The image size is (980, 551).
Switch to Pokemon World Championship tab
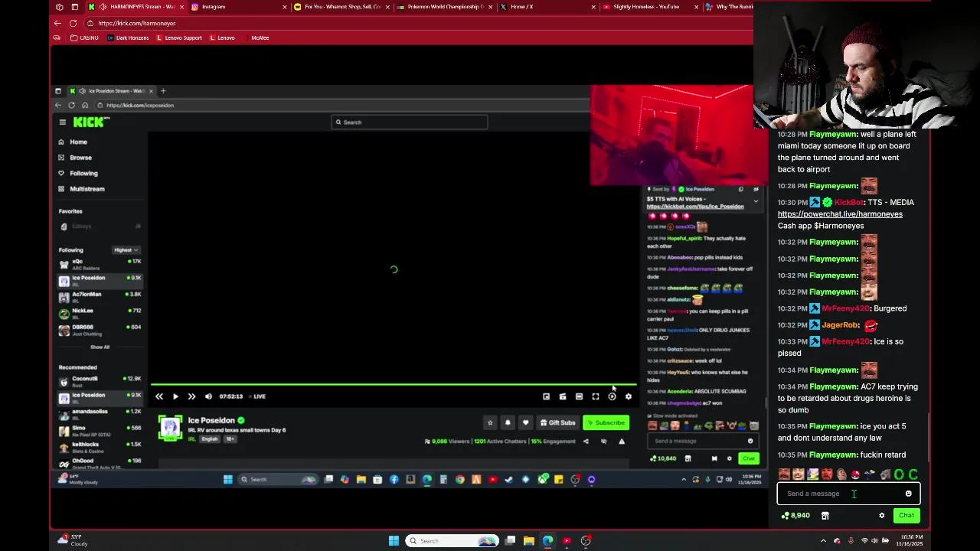(444, 7)
